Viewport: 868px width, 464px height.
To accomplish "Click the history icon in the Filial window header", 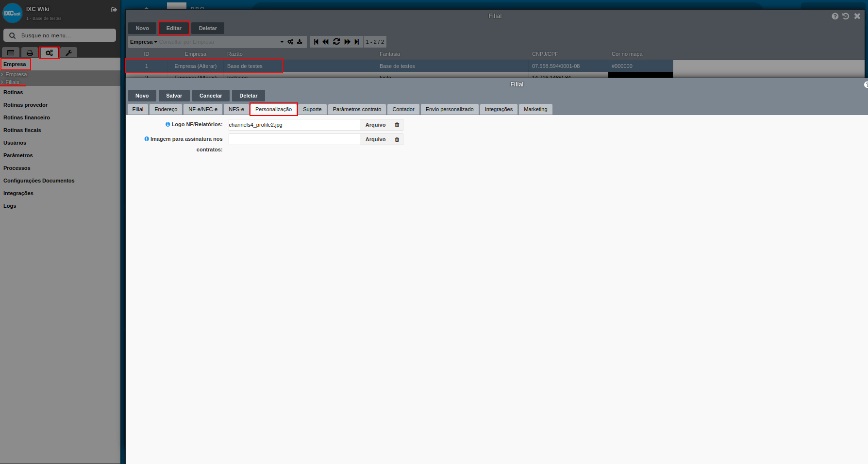I will tap(846, 16).
